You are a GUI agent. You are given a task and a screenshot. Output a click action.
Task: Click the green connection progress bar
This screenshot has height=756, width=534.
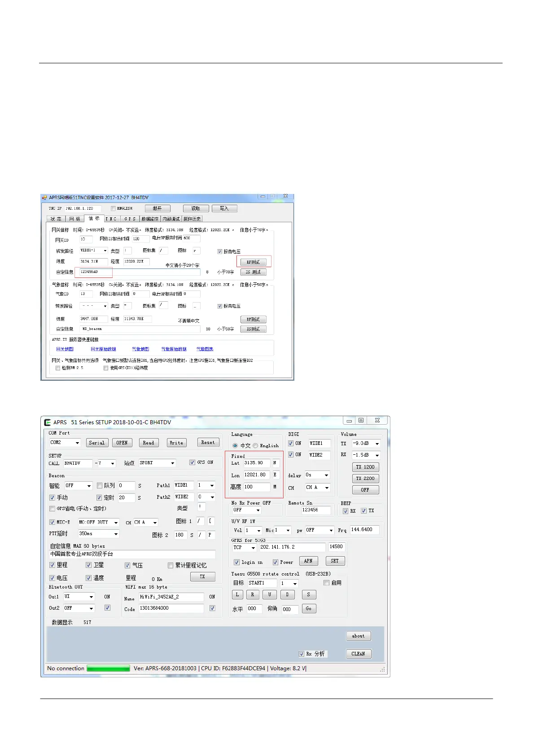pyautogui.click(x=108, y=668)
